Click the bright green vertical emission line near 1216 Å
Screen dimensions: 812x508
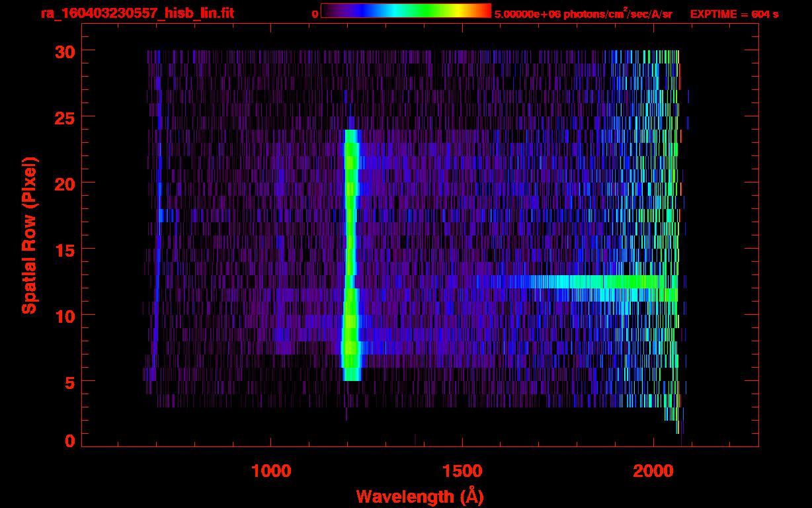[x=350, y=255]
